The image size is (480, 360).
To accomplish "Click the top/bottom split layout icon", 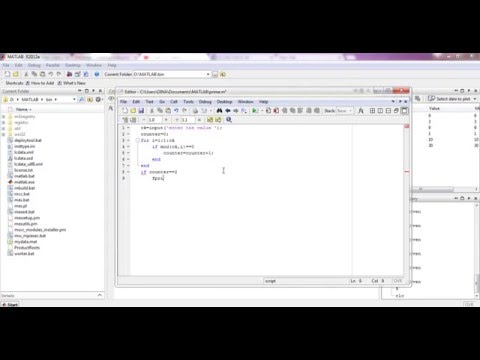I will [x=388, y=111].
